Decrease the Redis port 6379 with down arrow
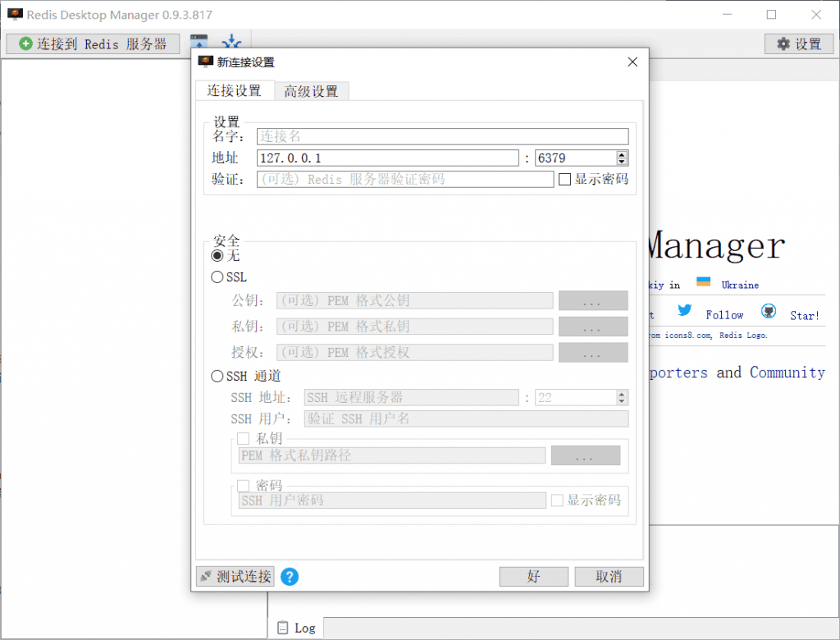840x640 pixels. pyautogui.click(x=622, y=162)
